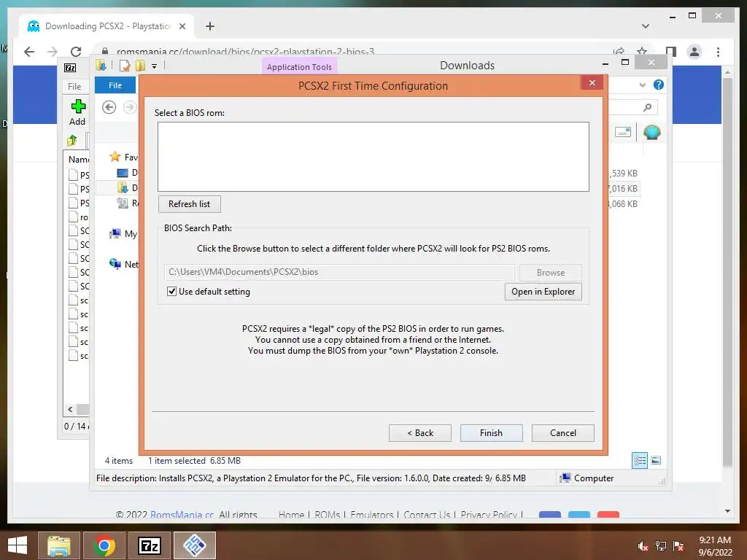Go back with the < Back button

click(419, 433)
